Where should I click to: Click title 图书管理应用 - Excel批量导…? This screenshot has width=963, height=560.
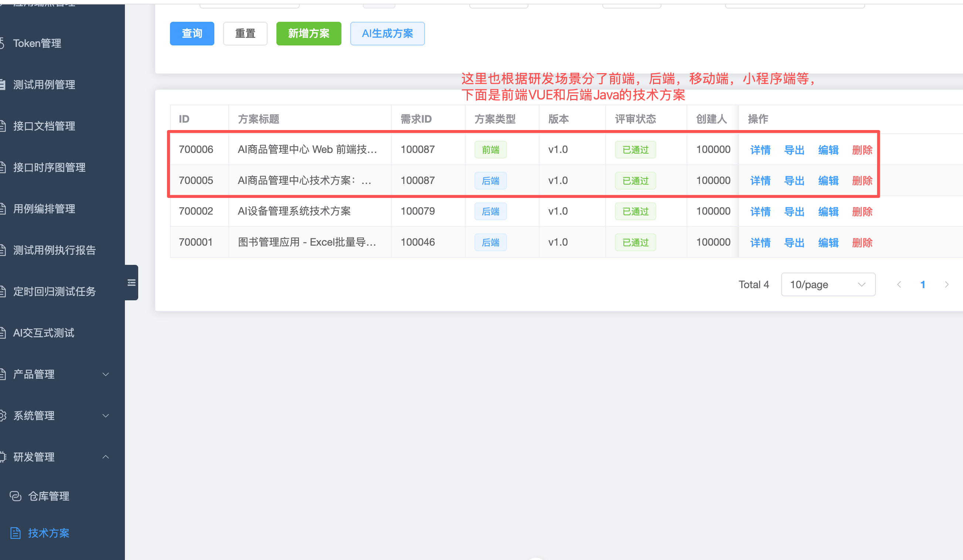point(307,242)
